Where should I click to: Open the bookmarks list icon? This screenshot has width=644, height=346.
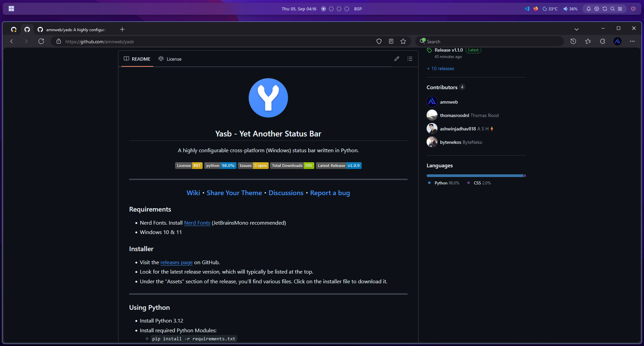click(588, 41)
